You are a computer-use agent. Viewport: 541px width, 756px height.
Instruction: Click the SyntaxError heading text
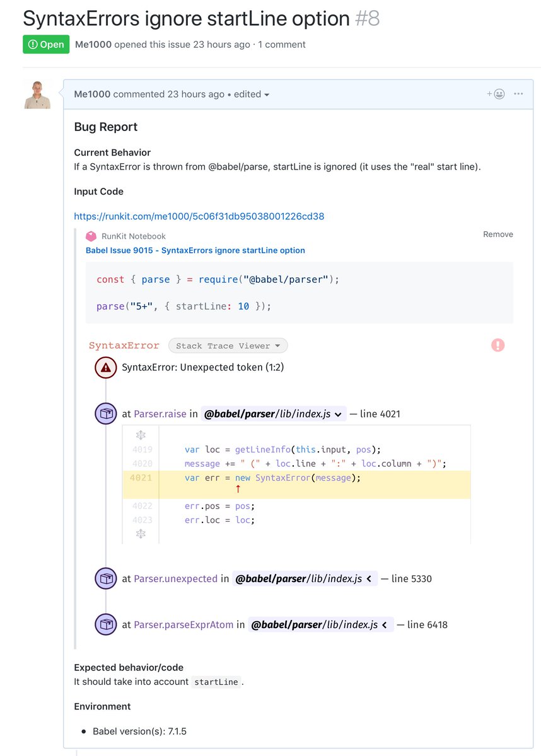(x=124, y=345)
